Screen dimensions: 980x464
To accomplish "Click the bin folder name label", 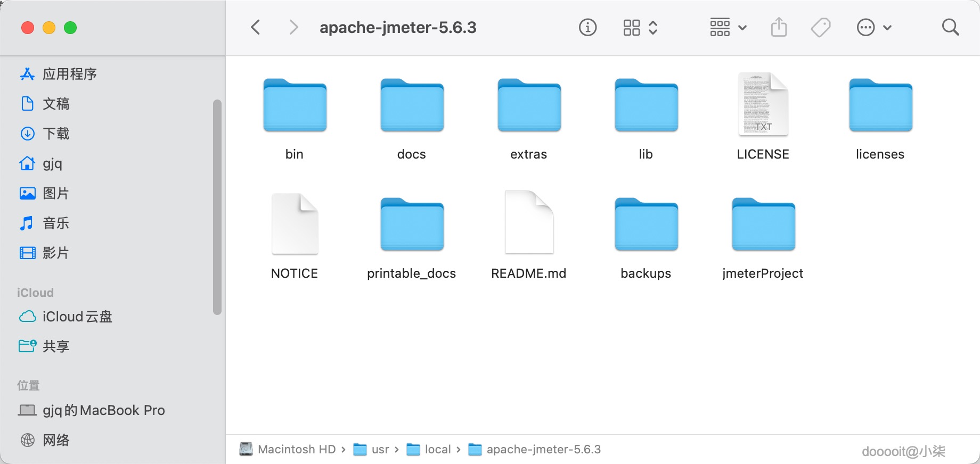I will point(295,154).
